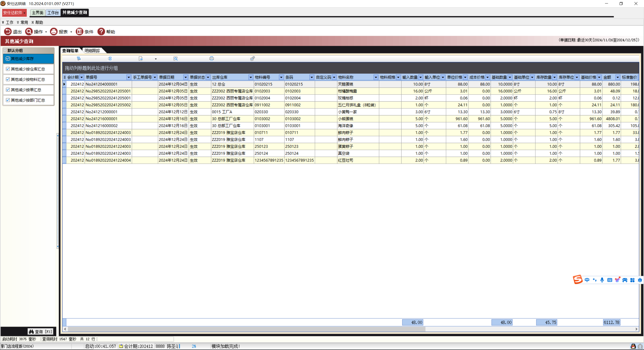Image resolution: width=644 pixels, height=350 pixels.
Task: Toggle 其他减少按物料汇总 checkbox
Action: coord(8,79)
